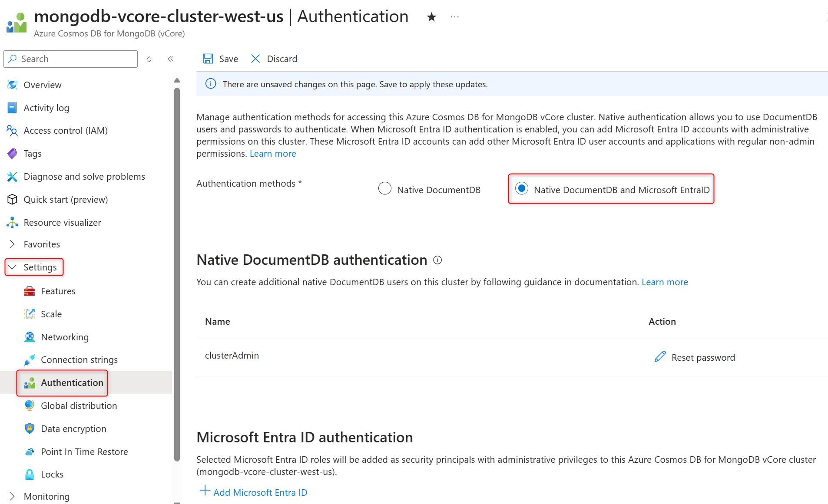Switch to the Networking settings page
This screenshot has height=504, width=828.
[64, 337]
